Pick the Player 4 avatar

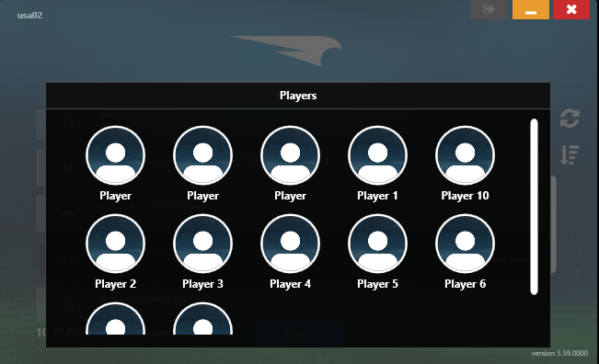tap(291, 244)
